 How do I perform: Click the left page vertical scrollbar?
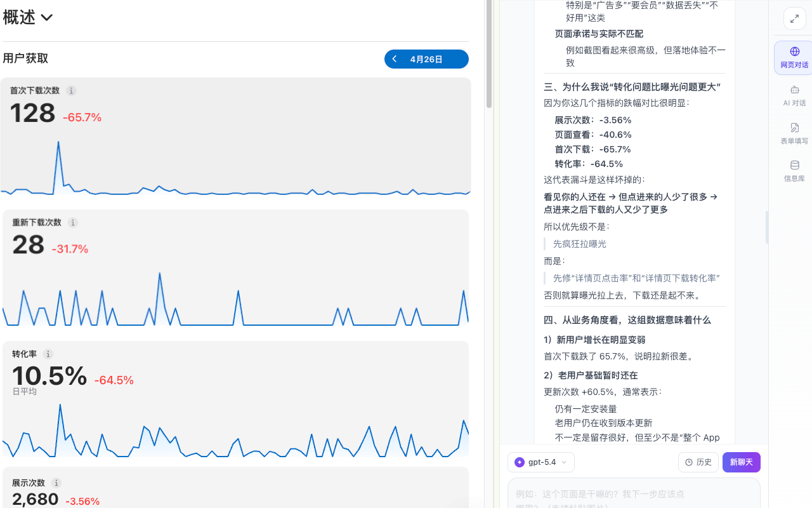[x=488, y=54]
